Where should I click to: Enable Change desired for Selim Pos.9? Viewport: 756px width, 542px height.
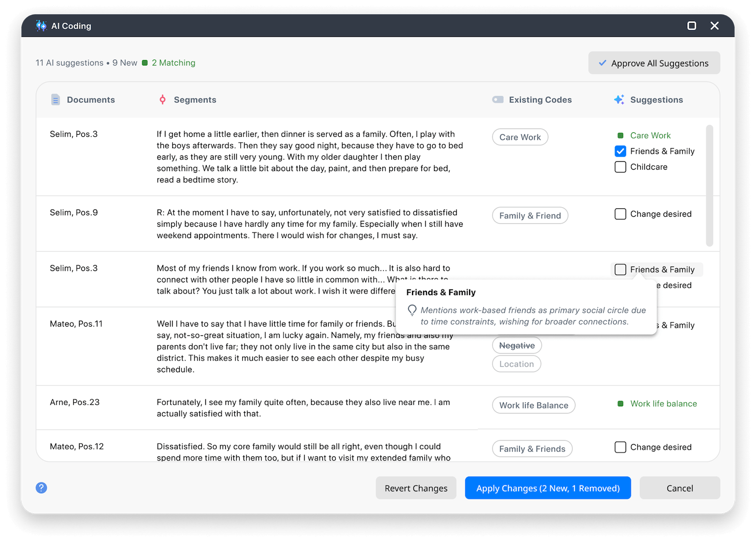coord(620,214)
